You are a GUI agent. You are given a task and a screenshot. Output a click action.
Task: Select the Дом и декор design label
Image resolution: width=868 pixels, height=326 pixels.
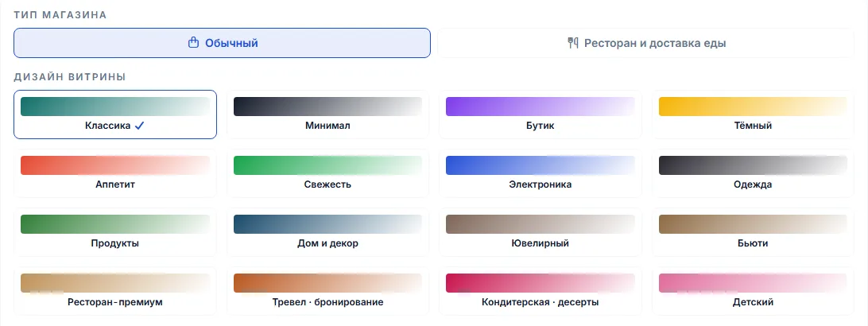coord(327,243)
